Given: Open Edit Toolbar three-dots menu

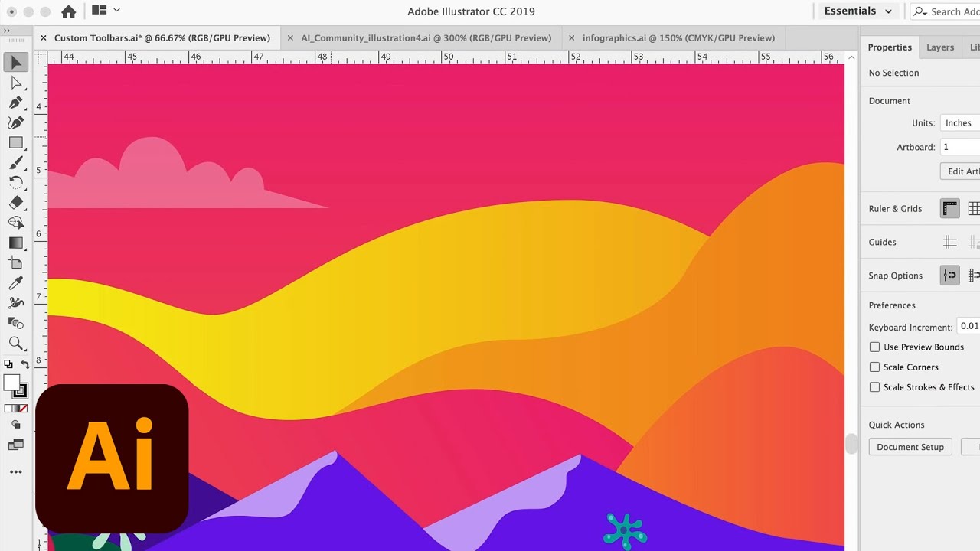Looking at the screenshot, I should pyautogui.click(x=16, y=472).
